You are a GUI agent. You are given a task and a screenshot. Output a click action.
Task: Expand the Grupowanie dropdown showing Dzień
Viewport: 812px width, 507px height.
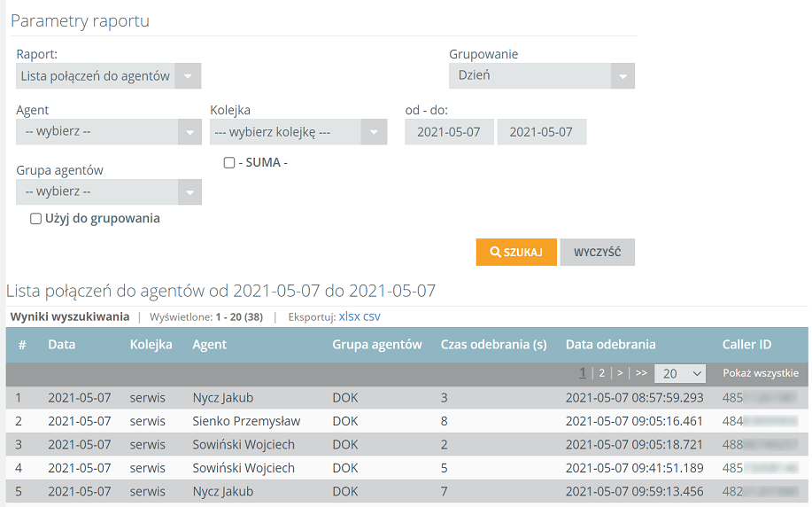click(541, 76)
